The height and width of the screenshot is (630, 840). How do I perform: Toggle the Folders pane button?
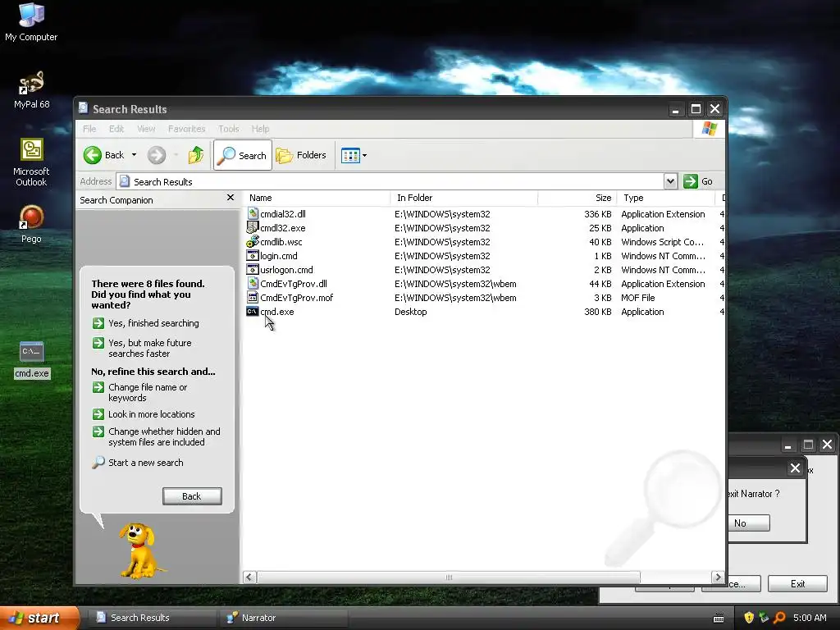point(301,155)
